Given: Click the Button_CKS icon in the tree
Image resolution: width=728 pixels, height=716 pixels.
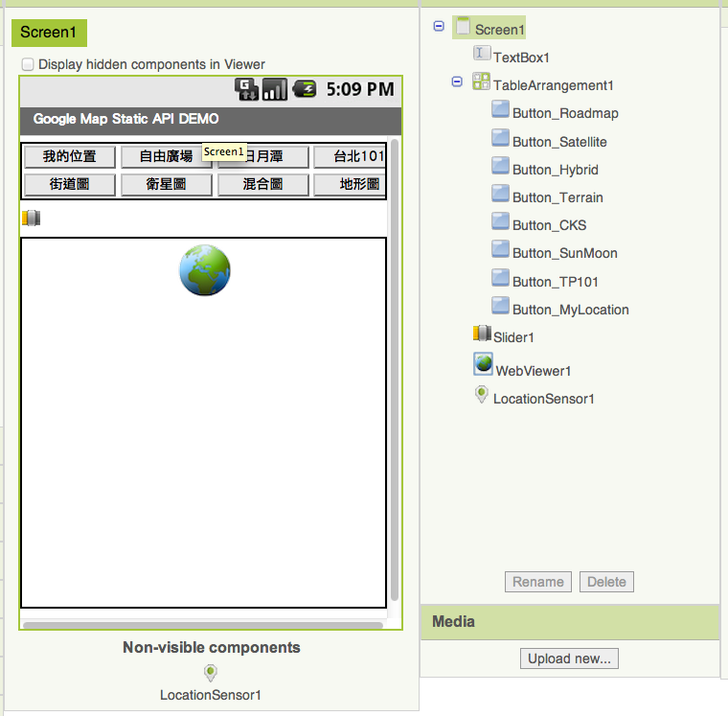Looking at the screenshot, I should point(500,221).
